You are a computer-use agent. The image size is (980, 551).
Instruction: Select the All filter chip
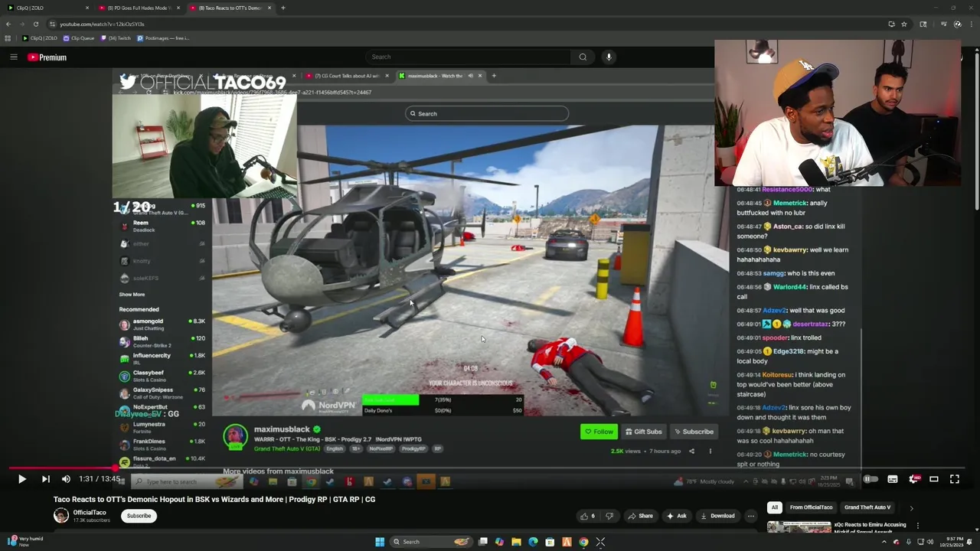(x=774, y=507)
